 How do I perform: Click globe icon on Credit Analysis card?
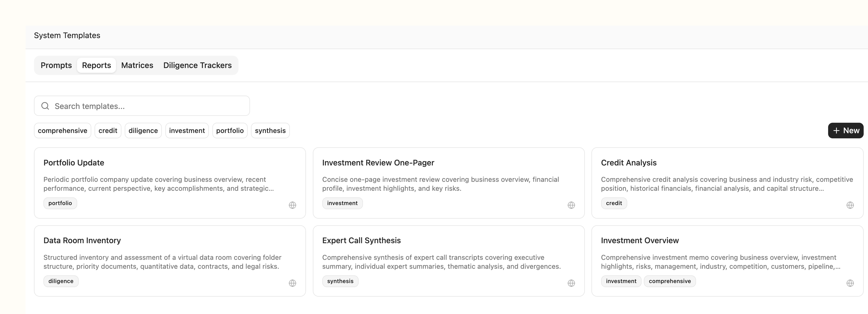[850, 205]
